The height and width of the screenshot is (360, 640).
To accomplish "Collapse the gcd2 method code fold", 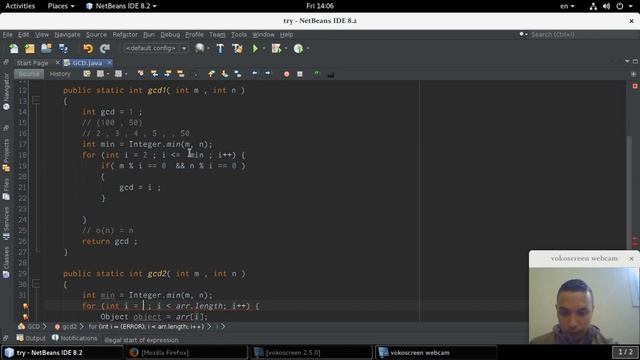I will tap(36, 283).
